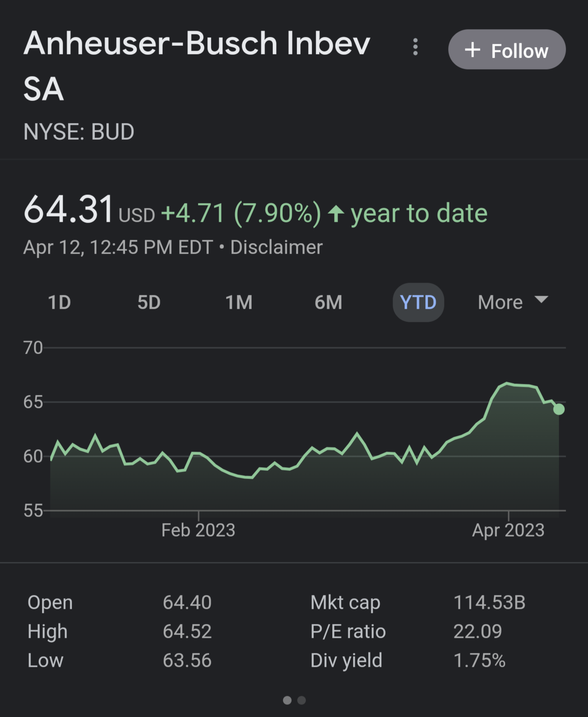Screen dimensions: 588x717
Task: Open the Disclaimer link
Action: coord(276,247)
